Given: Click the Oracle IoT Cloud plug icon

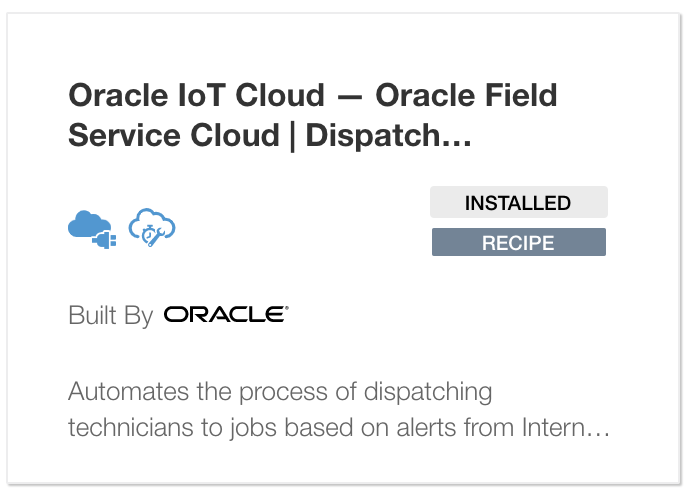Looking at the screenshot, I should [92, 228].
